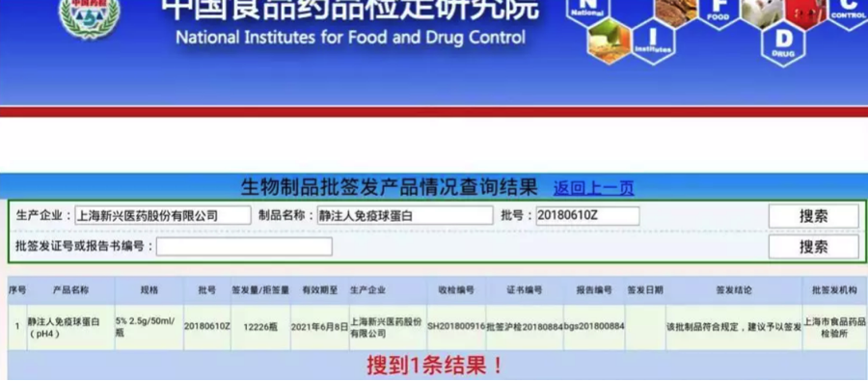Click the Institutes hexagon icon
868x381 pixels.
(x=653, y=41)
